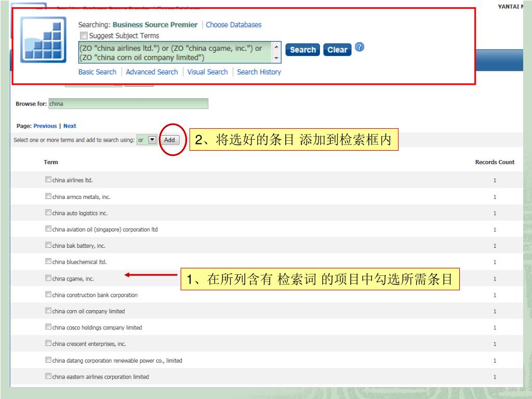
Task: Click records count for china cgame, inc.
Action: pos(495,278)
